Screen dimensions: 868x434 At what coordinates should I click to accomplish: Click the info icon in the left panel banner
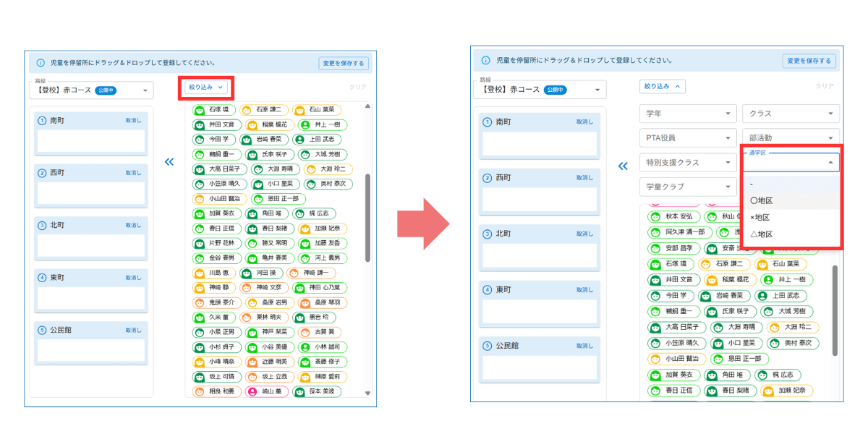(41, 63)
